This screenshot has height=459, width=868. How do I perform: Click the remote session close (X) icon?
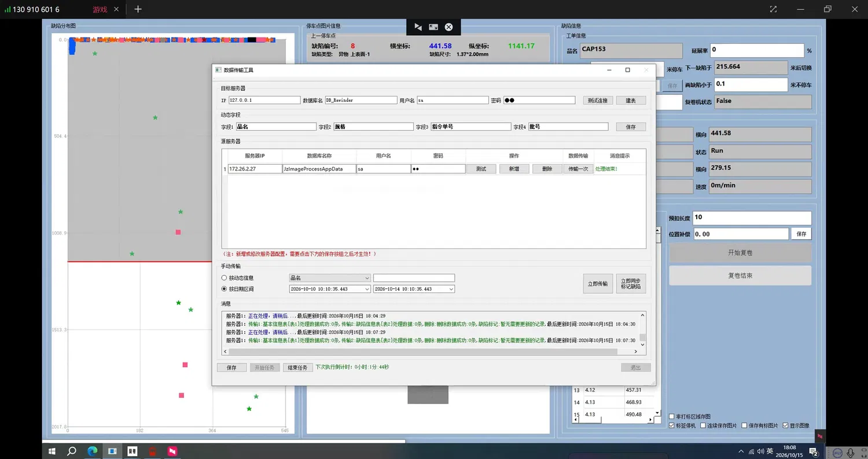click(448, 27)
